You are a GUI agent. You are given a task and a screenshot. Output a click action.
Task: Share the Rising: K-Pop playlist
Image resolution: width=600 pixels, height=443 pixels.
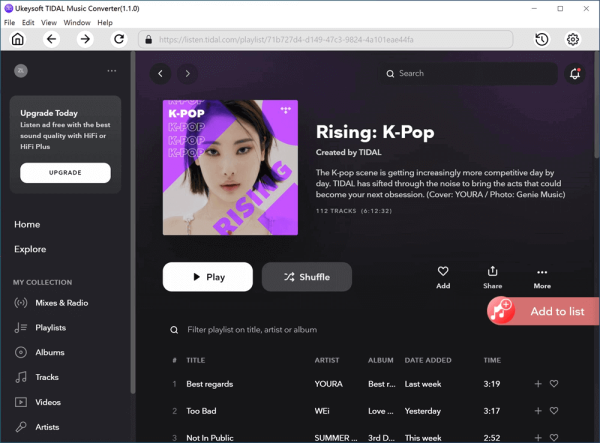[492, 277]
